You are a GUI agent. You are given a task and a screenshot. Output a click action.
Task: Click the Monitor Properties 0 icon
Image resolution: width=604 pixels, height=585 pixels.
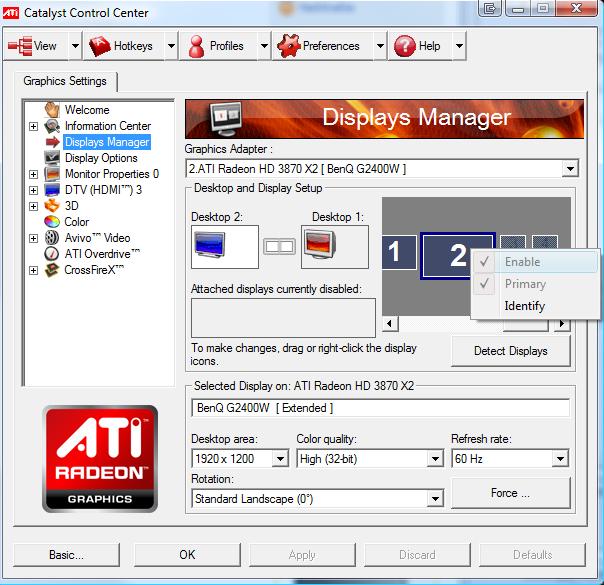pos(52,174)
